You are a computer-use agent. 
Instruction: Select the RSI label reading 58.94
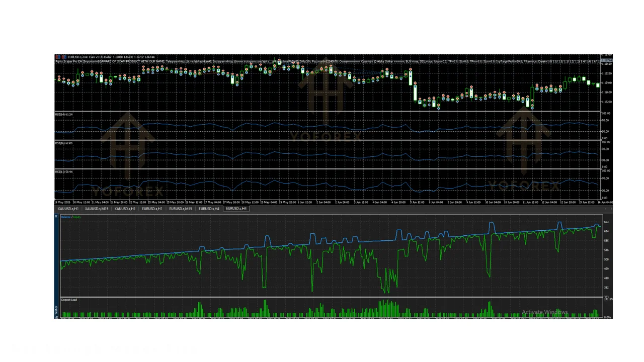[64, 172]
